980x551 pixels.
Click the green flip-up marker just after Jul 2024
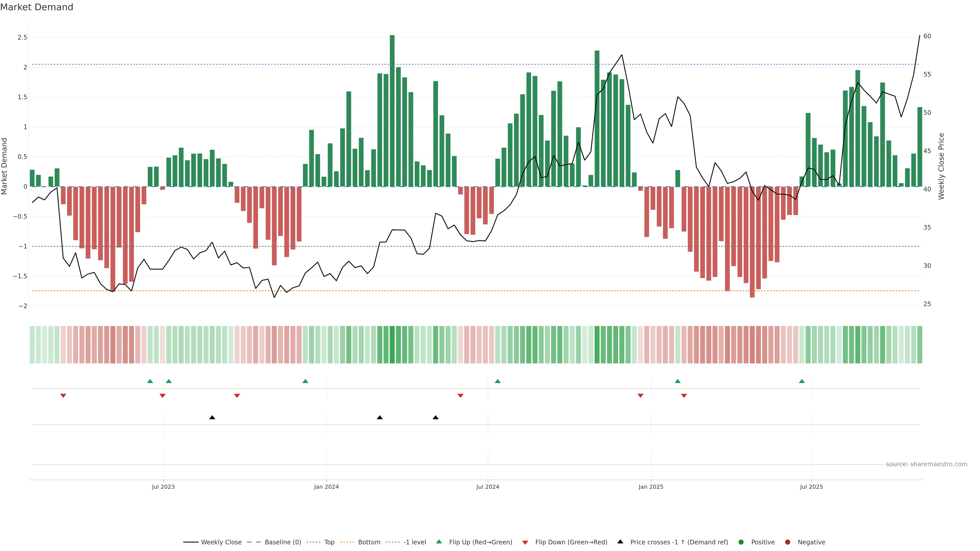coord(498,381)
